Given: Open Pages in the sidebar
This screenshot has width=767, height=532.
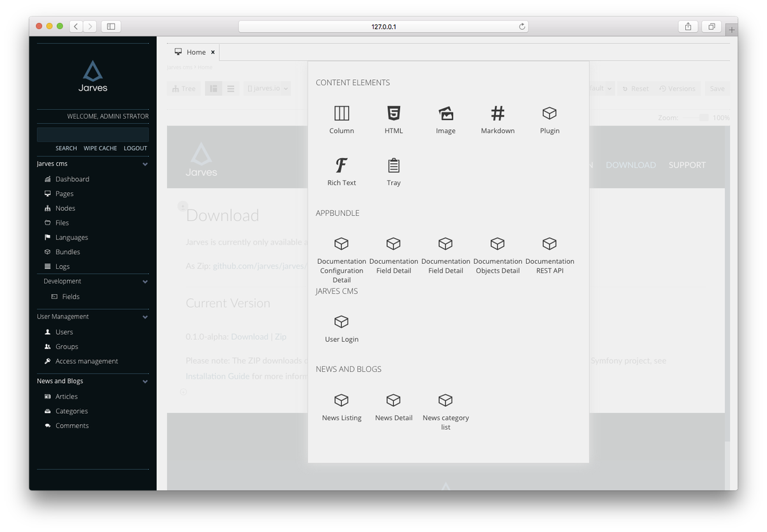Looking at the screenshot, I should pyautogui.click(x=65, y=194).
